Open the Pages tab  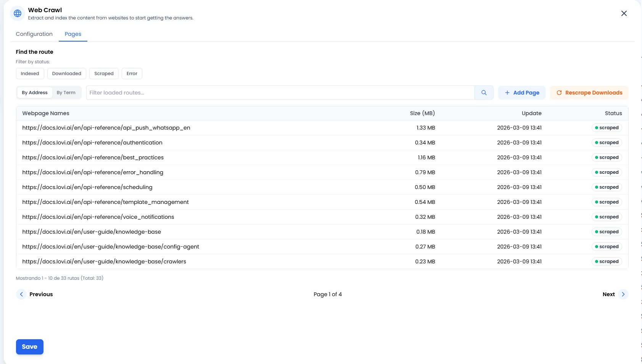(73, 34)
